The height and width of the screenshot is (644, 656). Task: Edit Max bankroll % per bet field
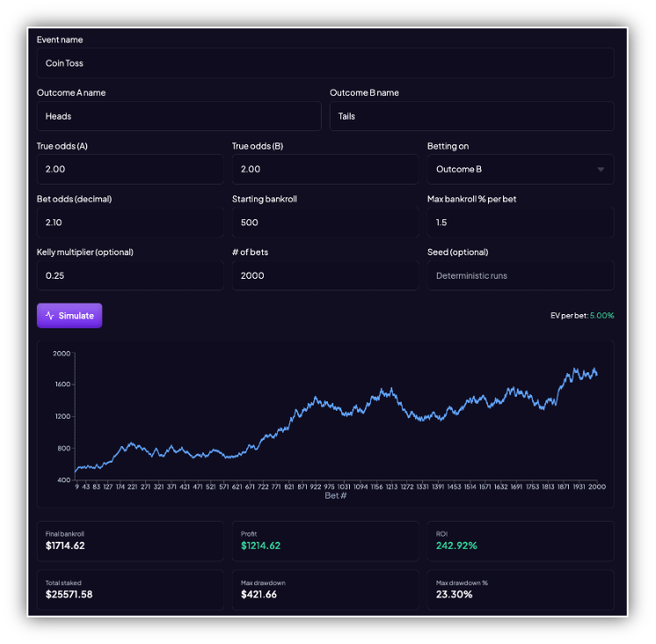[520, 223]
